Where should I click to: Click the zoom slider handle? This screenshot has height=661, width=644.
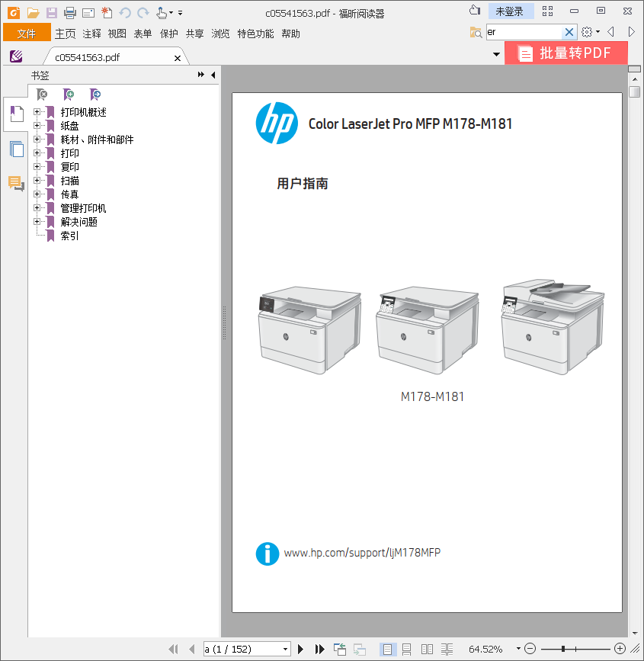click(563, 649)
